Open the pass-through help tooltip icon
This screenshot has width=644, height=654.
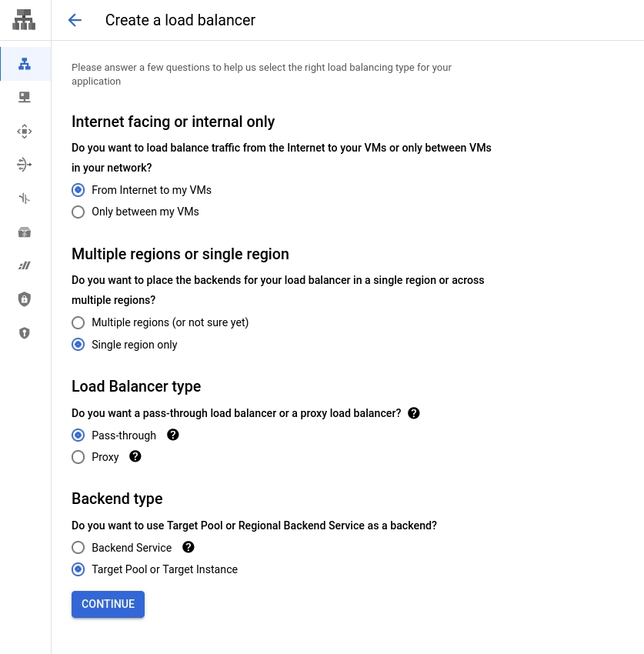point(173,435)
